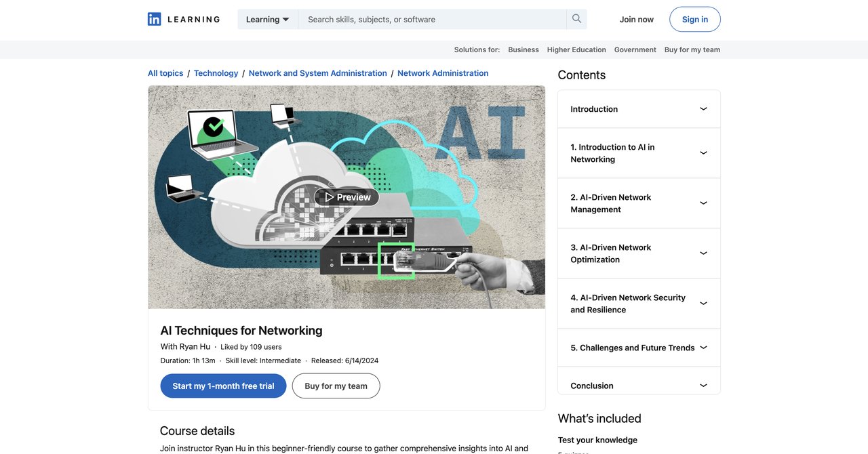Expand 2. AI-Driven Network Management section

click(x=639, y=203)
